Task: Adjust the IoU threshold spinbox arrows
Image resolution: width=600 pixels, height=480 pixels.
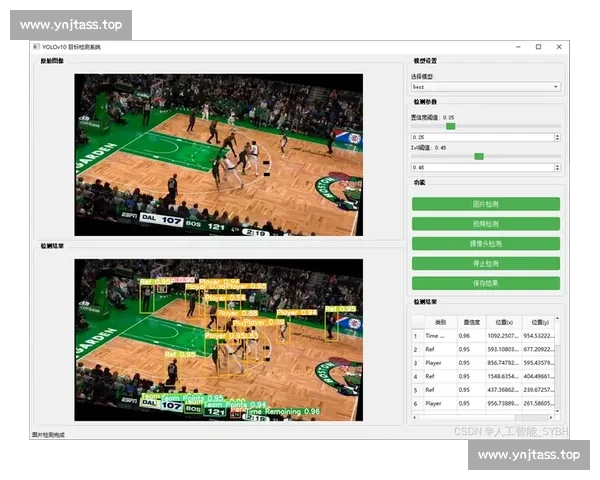Action: click(x=557, y=168)
